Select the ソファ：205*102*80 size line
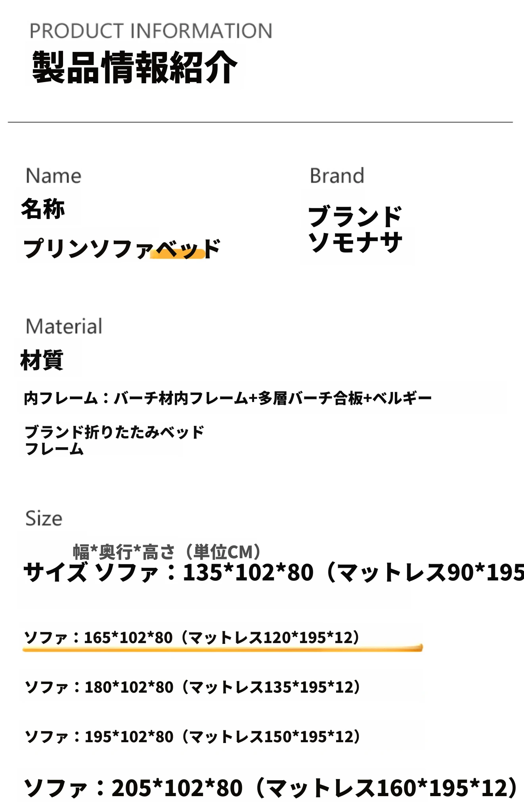This screenshot has height=812, width=524. click(x=272, y=788)
